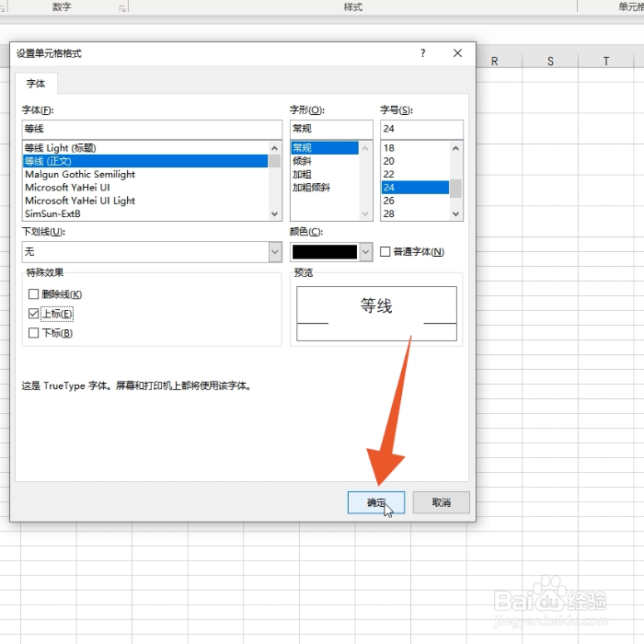Choose Microsoft YaHei UI Light font
644x644 pixels.
coord(145,201)
